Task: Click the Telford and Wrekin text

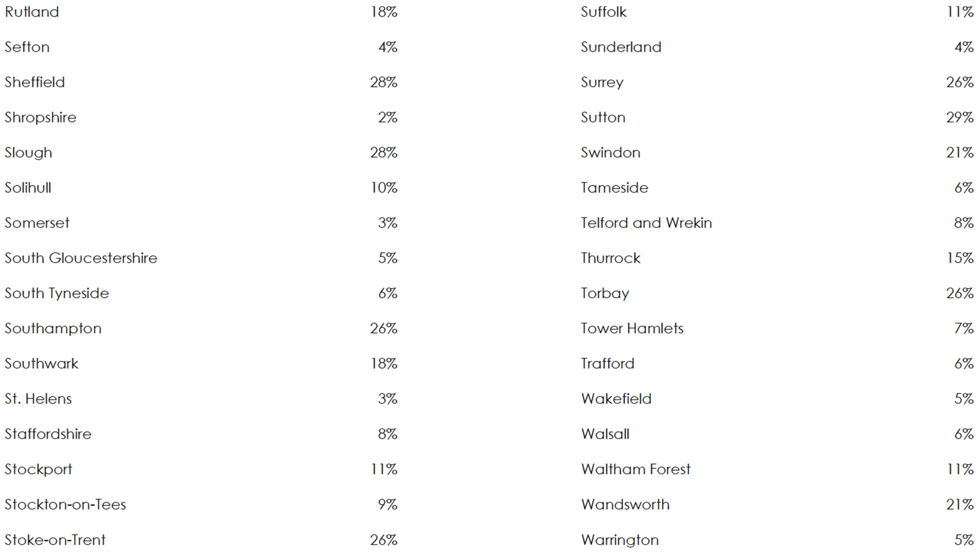Action: [x=646, y=223]
